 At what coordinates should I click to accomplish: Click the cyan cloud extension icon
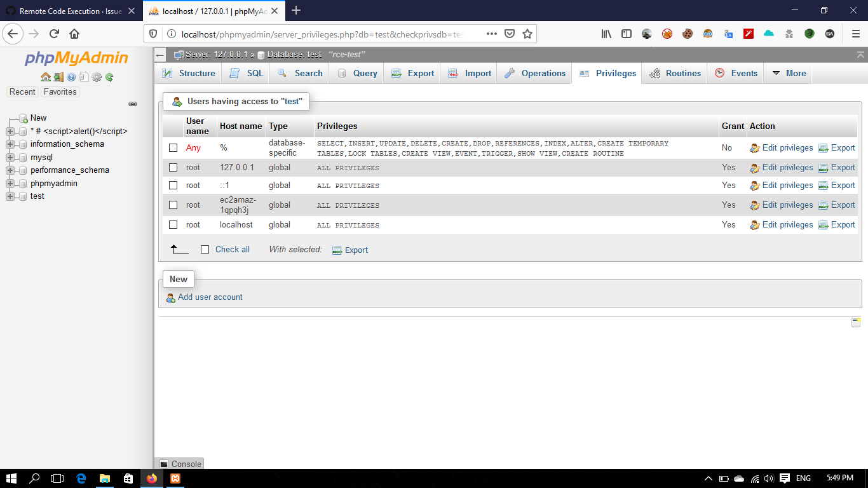[x=769, y=34]
